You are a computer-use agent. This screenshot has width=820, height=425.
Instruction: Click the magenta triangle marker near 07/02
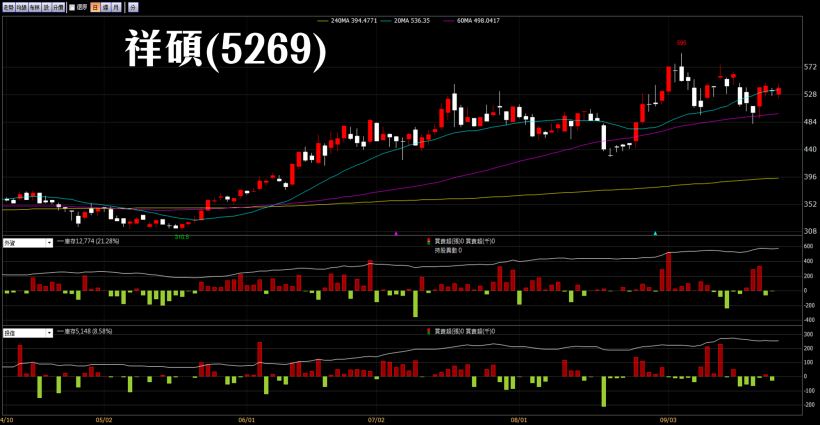tap(396, 233)
